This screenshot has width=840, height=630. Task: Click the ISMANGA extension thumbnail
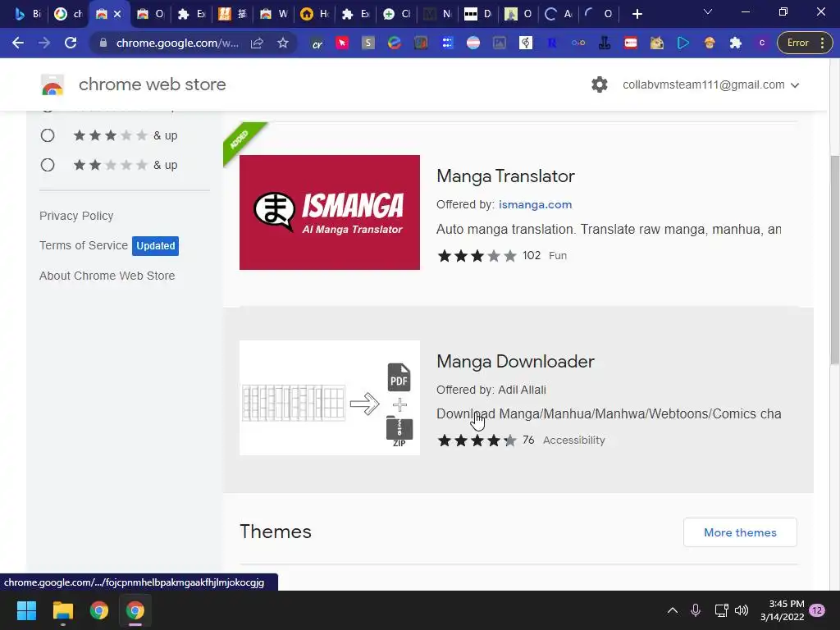coord(330,212)
